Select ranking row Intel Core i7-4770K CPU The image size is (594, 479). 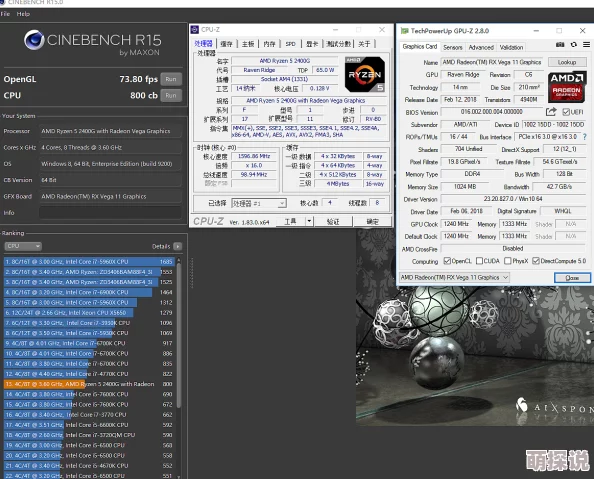89,374
